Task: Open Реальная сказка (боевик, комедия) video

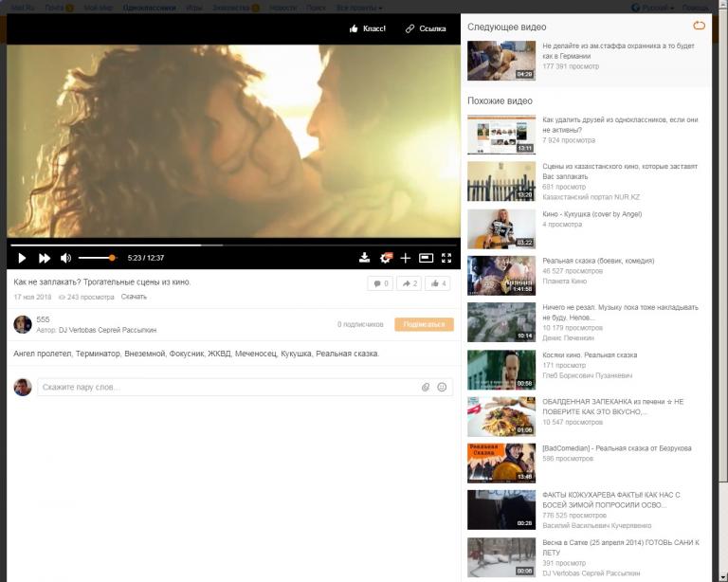Action: (598, 261)
